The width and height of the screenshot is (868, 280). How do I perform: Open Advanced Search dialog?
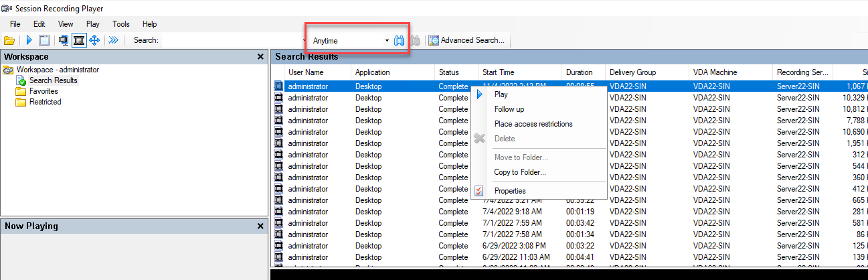click(467, 40)
